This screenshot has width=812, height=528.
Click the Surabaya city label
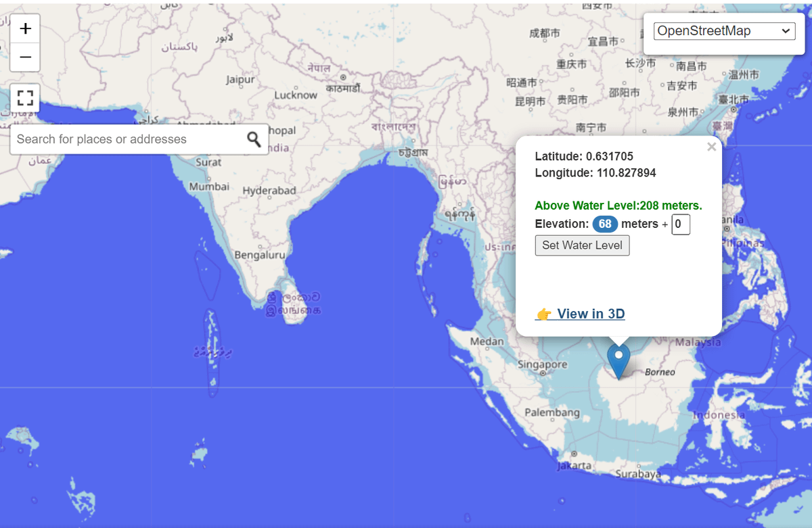point(637,474)
